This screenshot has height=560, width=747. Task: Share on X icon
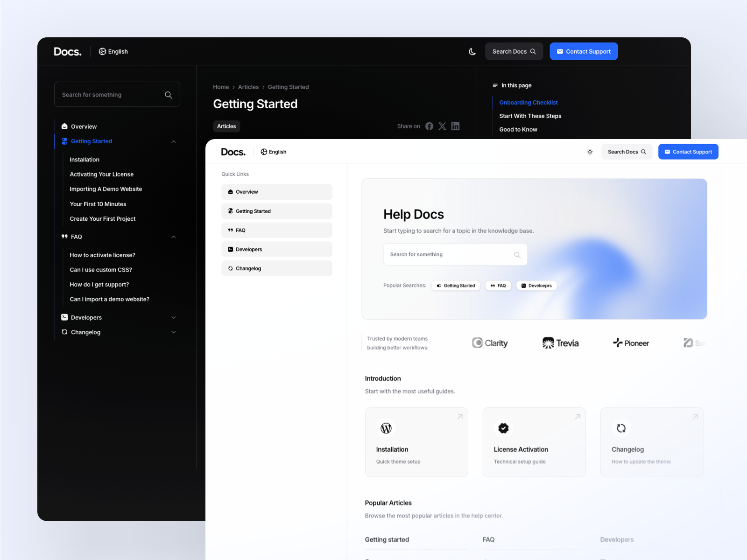[442, 126]
